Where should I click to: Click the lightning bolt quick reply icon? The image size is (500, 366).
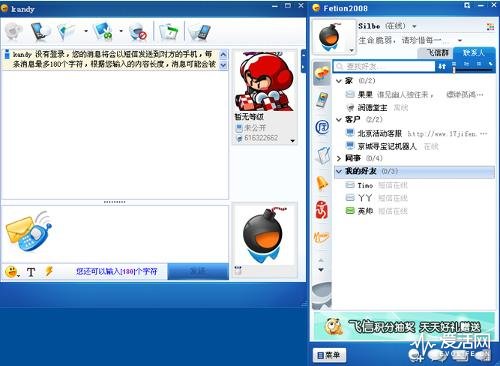[x=49, y=271]
